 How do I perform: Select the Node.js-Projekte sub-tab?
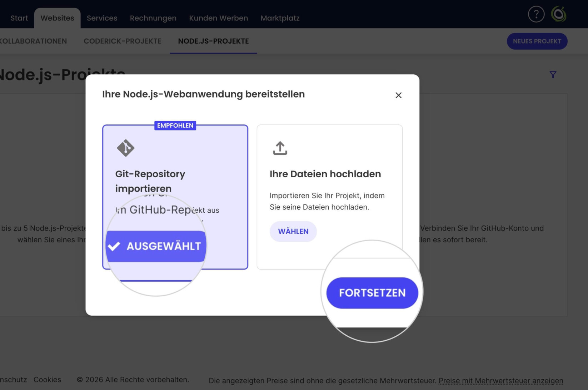tap(213, 41)
